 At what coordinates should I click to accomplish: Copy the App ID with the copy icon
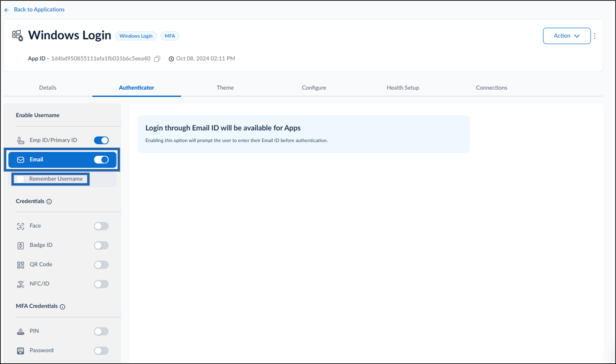[x=157, y=59]
